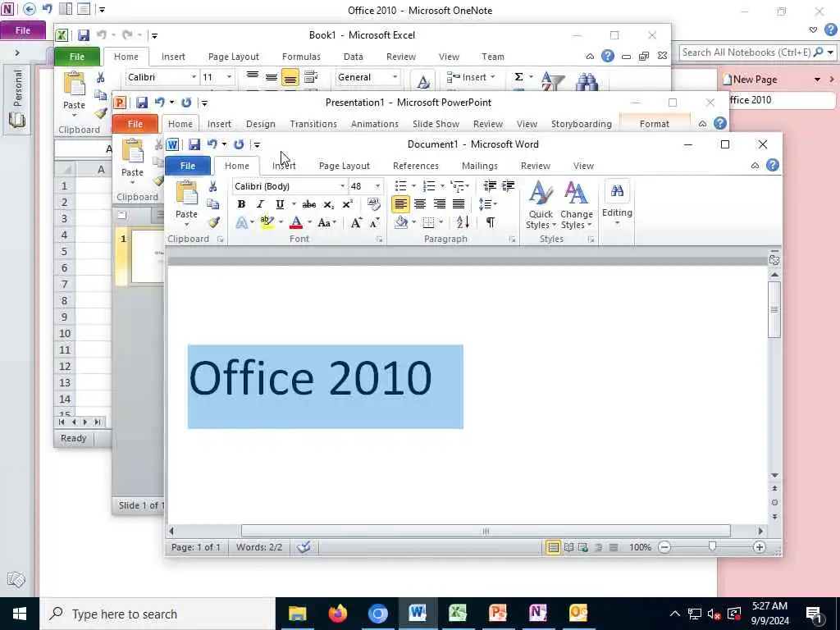This screenshot has height=630, width=840.
Task: Click the Grow Font icon in Word
Action: coord(356,223)
